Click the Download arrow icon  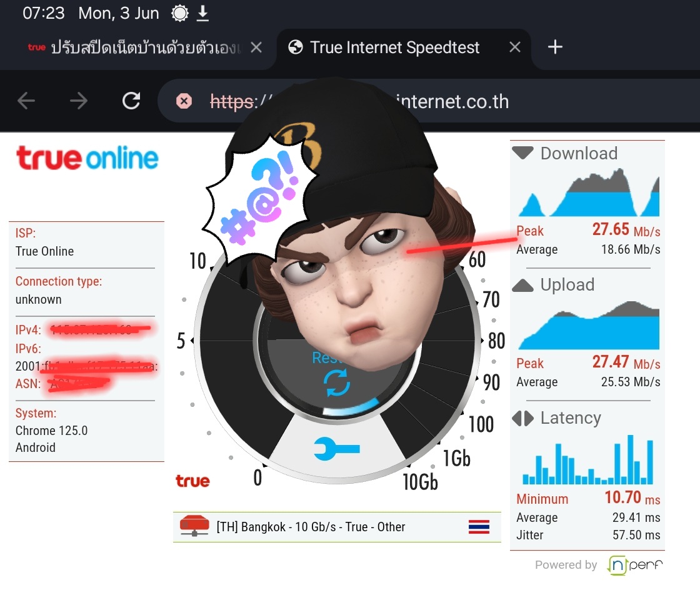[x=522, y=152]
